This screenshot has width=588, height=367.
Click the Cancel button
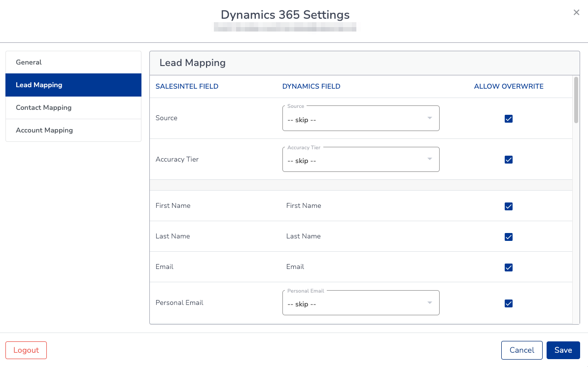(x=521, y=350)
